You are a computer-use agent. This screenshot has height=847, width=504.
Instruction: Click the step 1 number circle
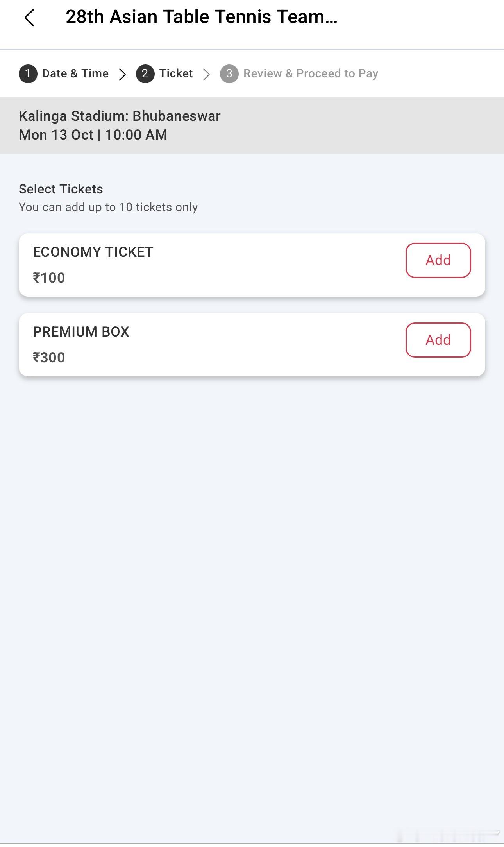pos(28,74)
